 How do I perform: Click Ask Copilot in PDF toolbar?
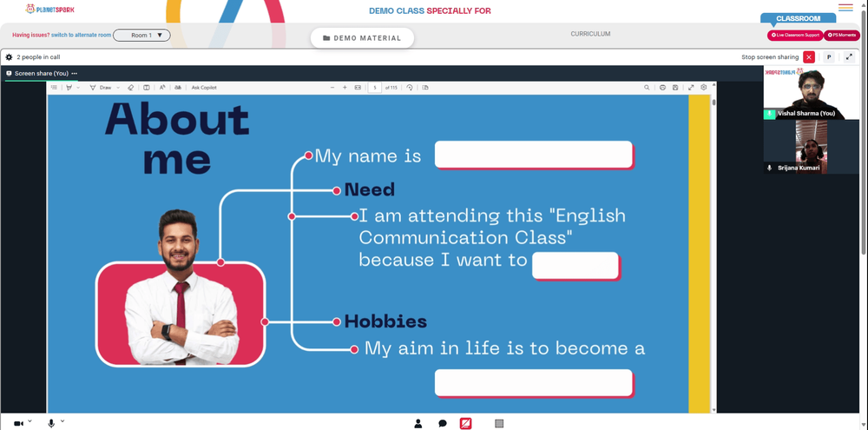204,88
